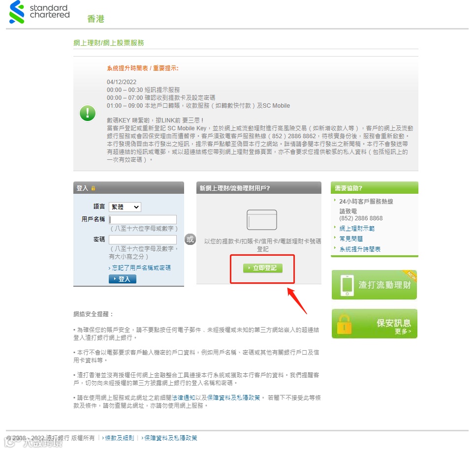Open 保障資料及私隱政策 link in security reminder paragraph
476x451 pixels.
(233, 397)
